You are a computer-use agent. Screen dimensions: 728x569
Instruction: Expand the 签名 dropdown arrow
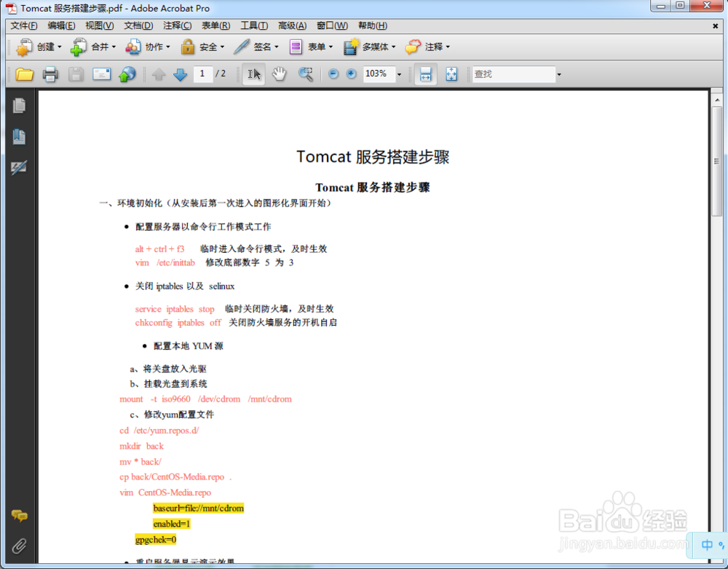[x=277, y=47]
